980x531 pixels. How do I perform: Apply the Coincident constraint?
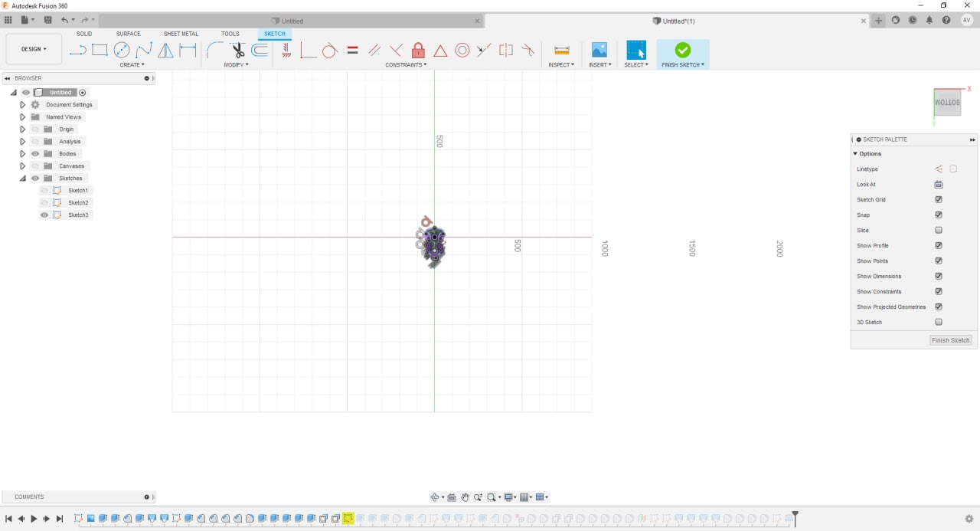click(308, 51)
